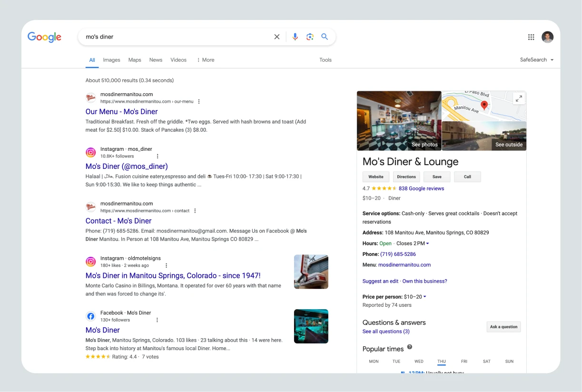582x392 pixels.
Task: Open the oldmotelsigns result sign thumbnail
Action: (x=311, y=272)
